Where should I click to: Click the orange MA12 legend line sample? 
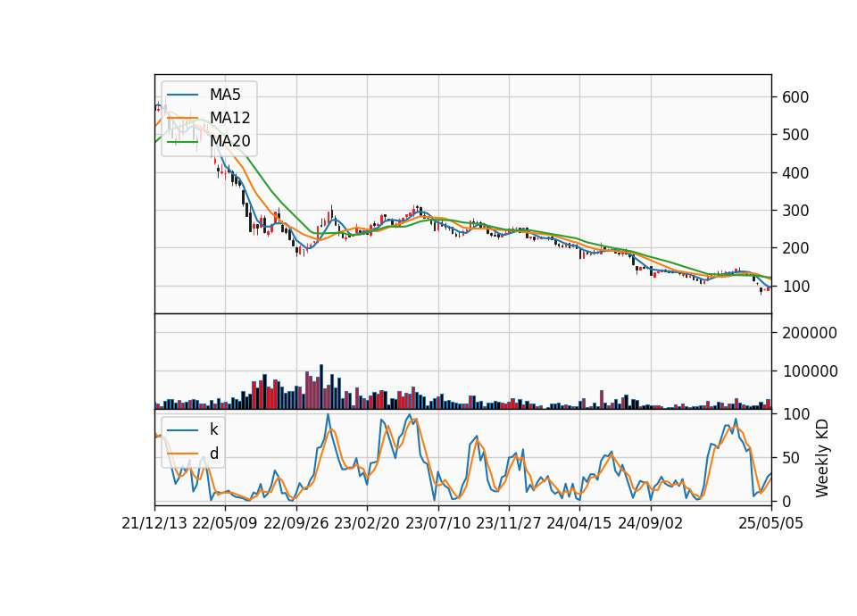182,118
